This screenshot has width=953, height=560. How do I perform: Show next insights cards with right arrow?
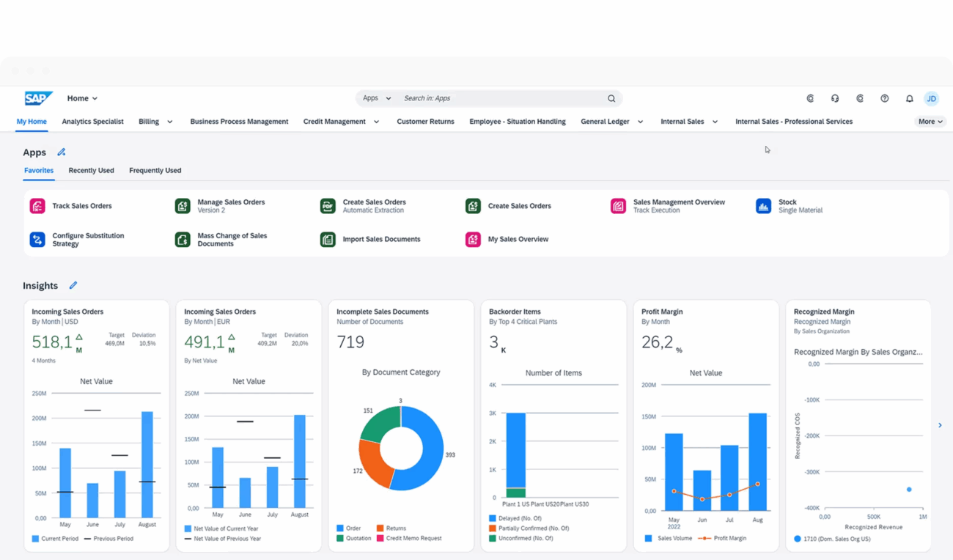(940, 425)
